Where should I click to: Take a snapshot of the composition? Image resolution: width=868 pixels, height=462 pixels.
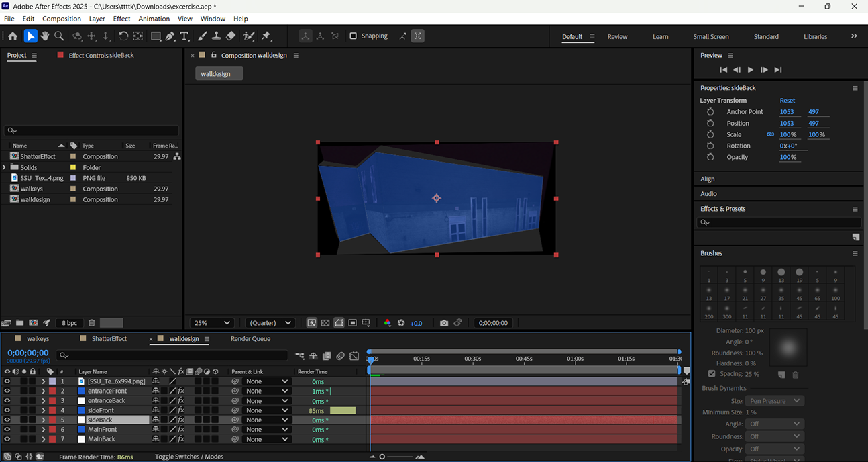(x=444, y=323)
